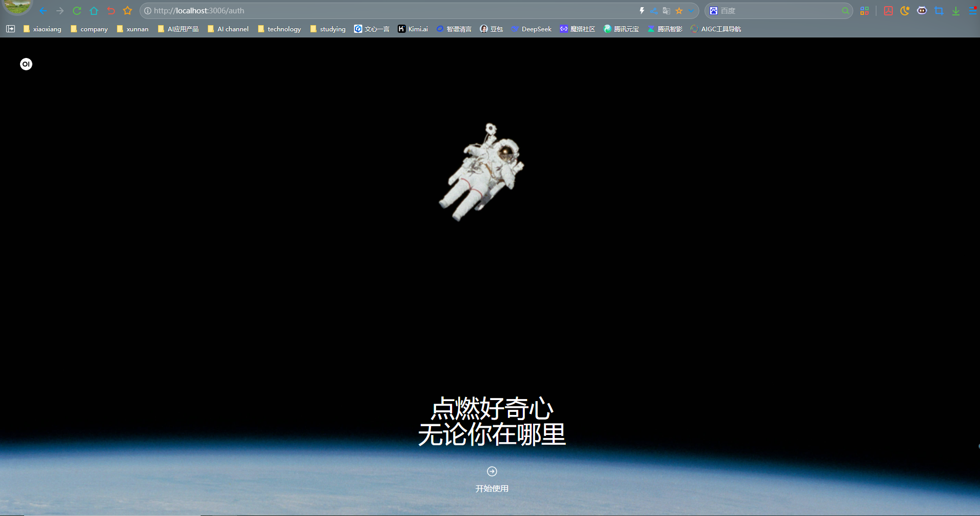Open the 腾讯元宝 bookmark
Image resolution: width=980 pixels, height=516 pixels.
[x=621, y=29]
